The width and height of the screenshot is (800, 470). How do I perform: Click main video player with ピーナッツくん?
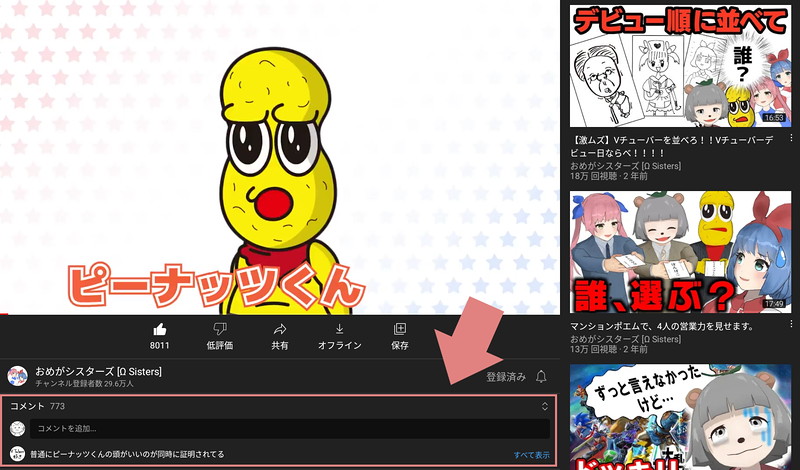point(280,157)
